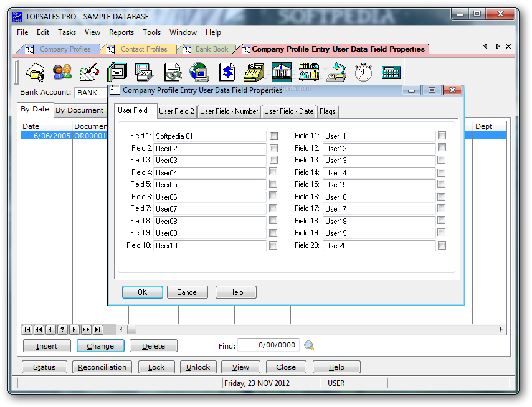This screenshot has height=407, width=532.
Task: Click the dialog Help button
Action: [x=236, y=292]
